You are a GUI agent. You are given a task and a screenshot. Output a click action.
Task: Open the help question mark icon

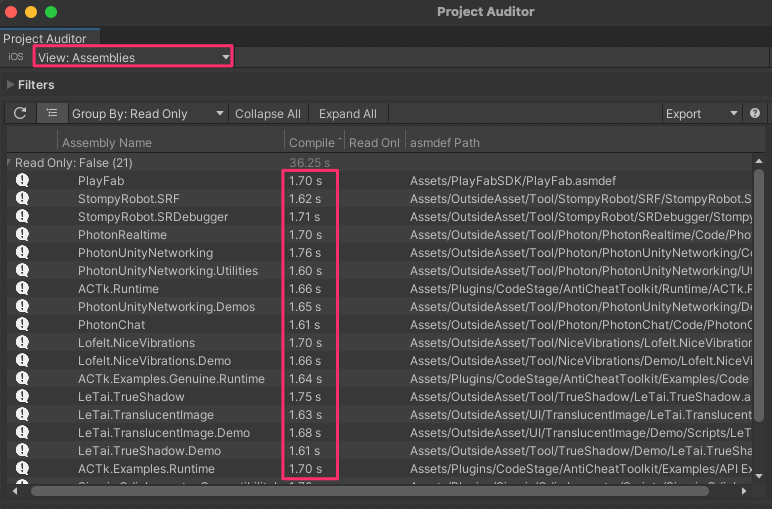[755, 114]
